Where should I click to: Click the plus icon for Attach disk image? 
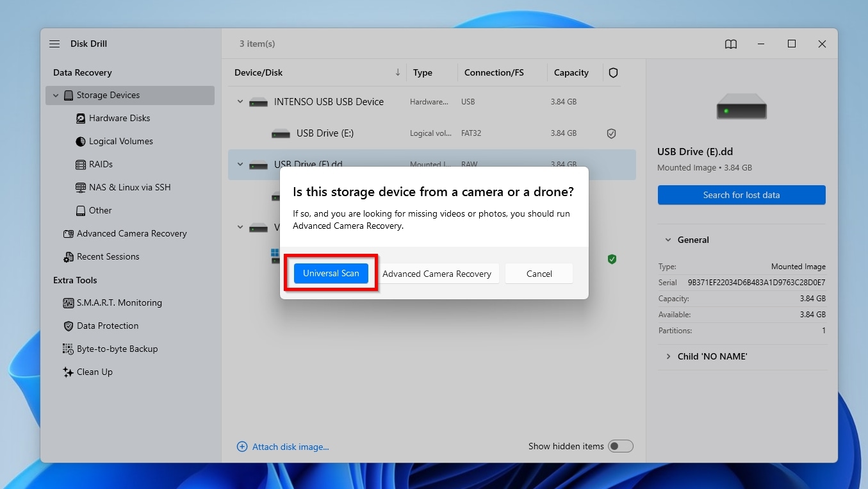click(x=242, y=447)
